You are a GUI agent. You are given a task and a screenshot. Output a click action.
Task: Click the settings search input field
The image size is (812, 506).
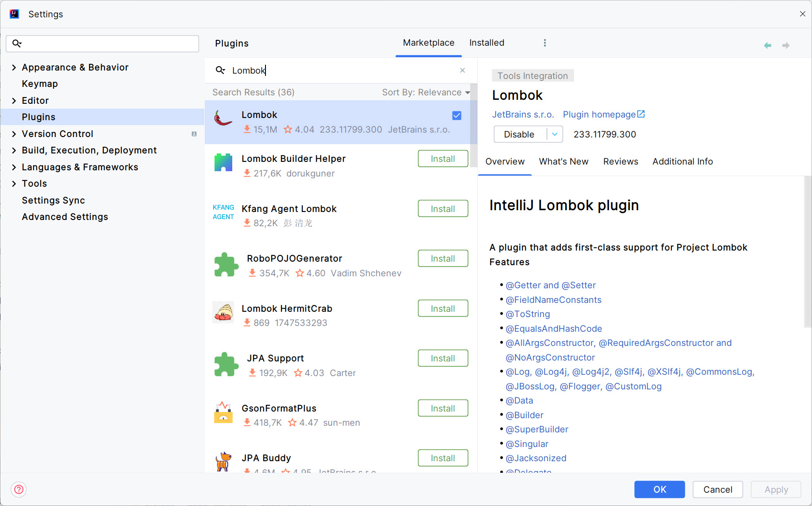point(106,43)
